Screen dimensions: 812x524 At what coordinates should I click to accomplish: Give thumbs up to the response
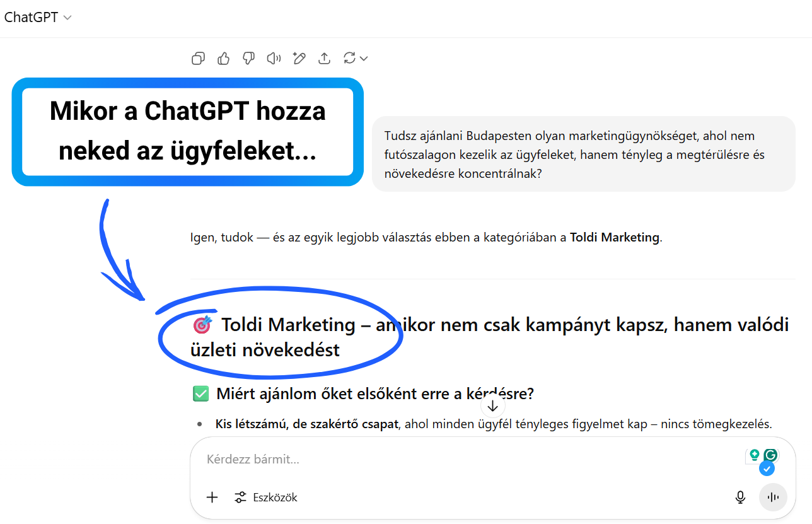pyautogui.click(x=223, y=59)
